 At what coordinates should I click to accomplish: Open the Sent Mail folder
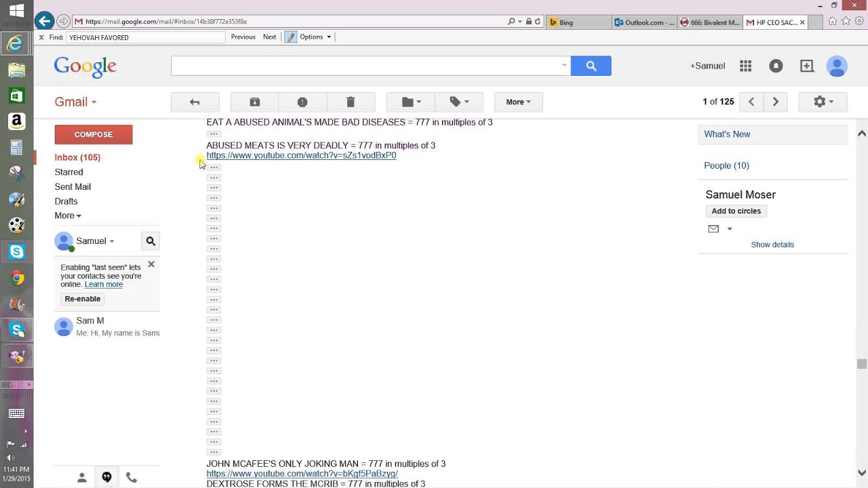pos(73,186)
